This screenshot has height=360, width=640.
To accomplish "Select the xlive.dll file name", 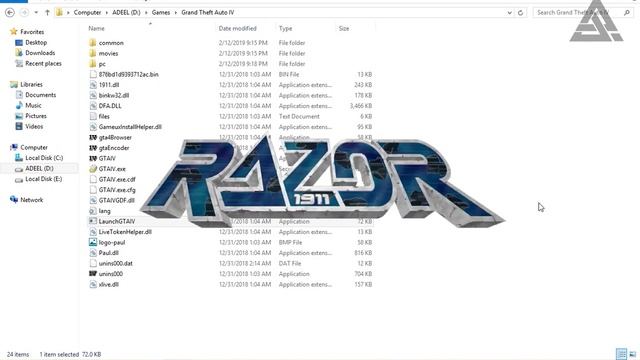I will click(x=109, y=285).
